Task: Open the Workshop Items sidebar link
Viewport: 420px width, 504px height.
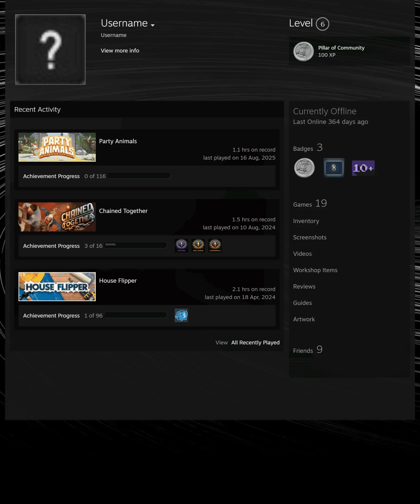Action: (315, 270)
